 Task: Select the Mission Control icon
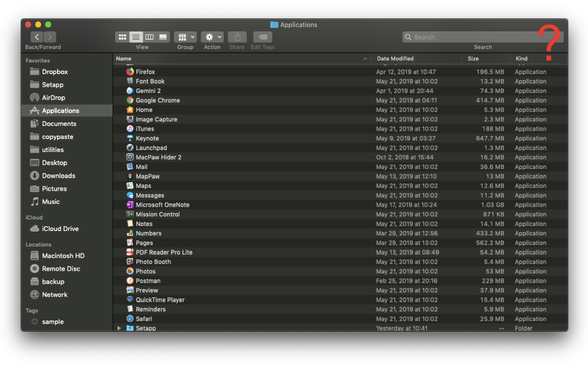click(130, 214)
